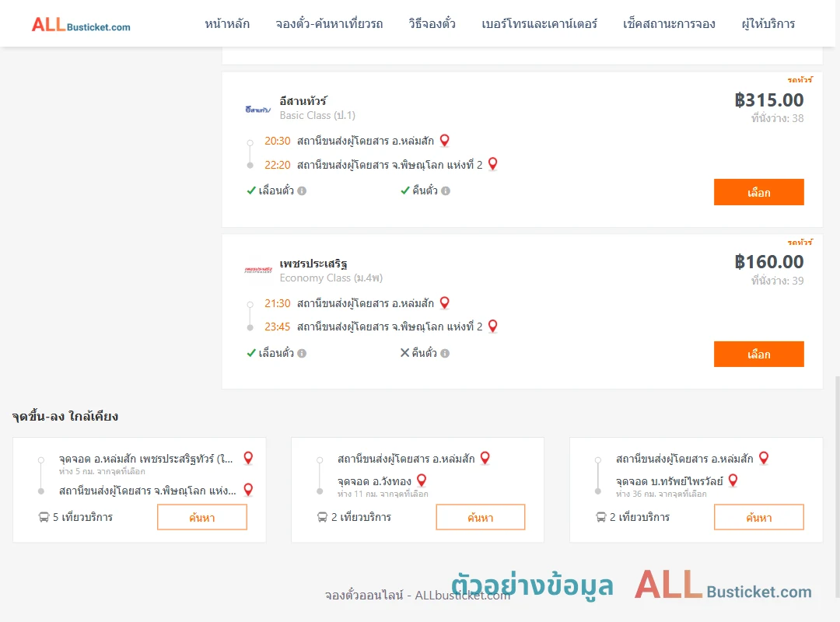Select the ฿160.00 เพชรประเสริฐ trip with เลือก

tap(758, 354)
